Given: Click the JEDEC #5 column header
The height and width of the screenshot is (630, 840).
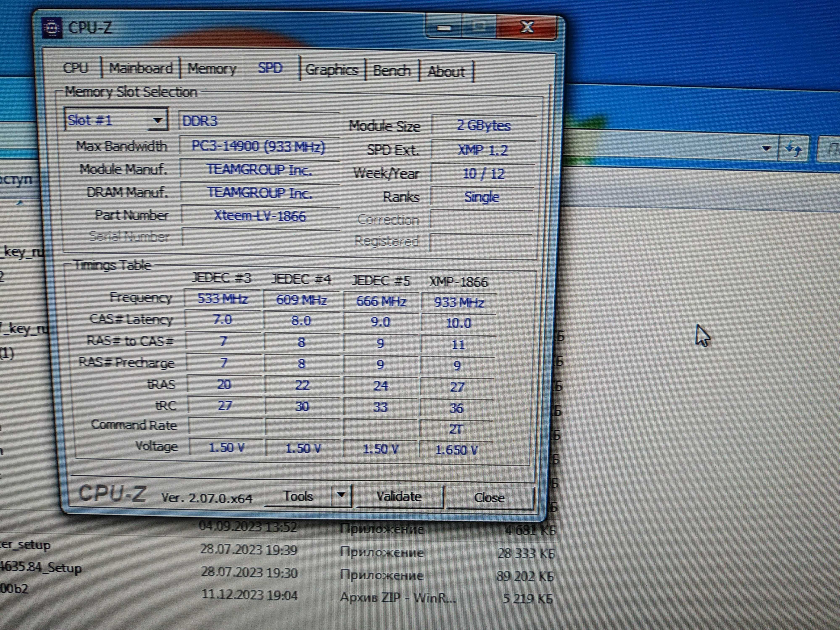Looking at the screenshot, I should (x=381, y=281).
